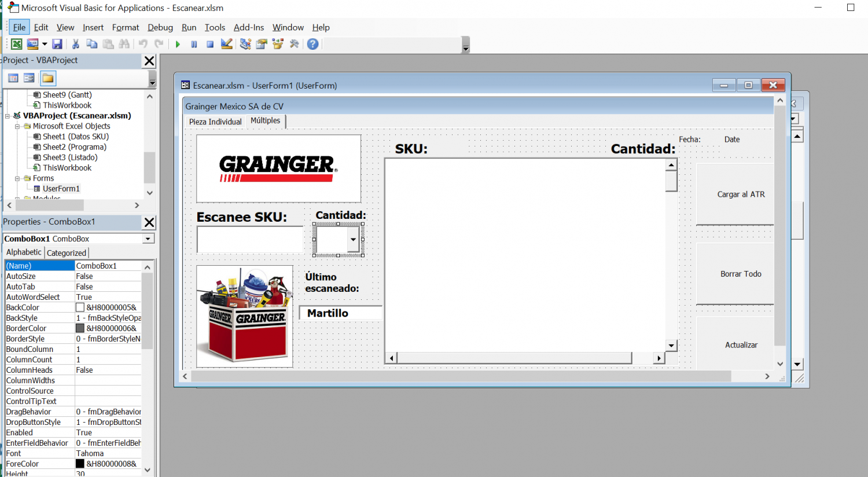Click the Borrar Todo button
This screenshot has width=868, height=477.
click(x=735, y=274)
